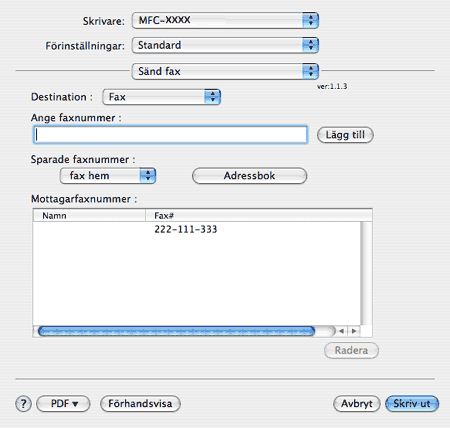Click the Skriv ut button
Viewport: 450px width, 428px height.
412,404
